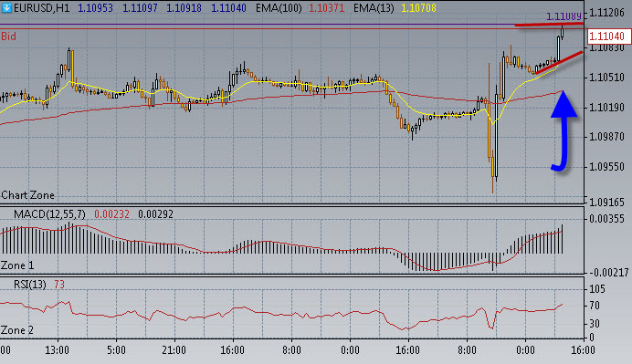Click the purple 1.11089 level label
This screenshot has width=632, height=364.
pyautogui.click(x=564, y=16)
